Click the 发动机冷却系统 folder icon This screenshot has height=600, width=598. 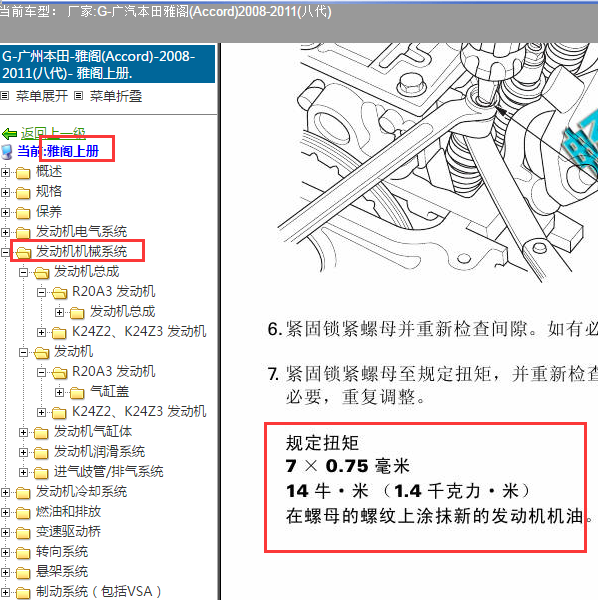click(23, 492)
